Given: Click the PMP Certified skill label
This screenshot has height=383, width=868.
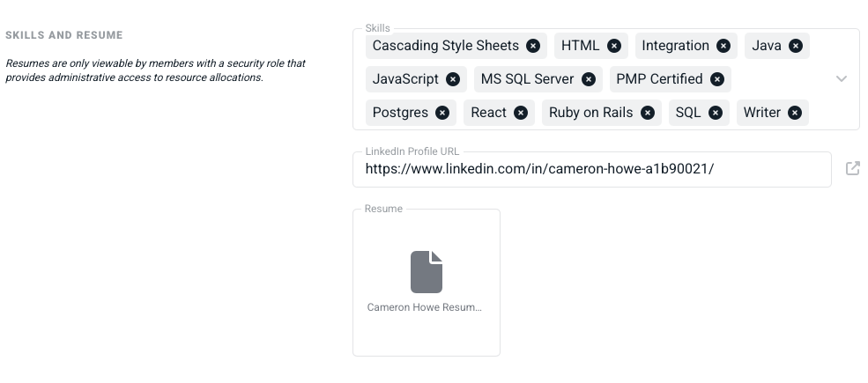Looking at the screenshot, I should pyautogui.click(x=659, y=79).
